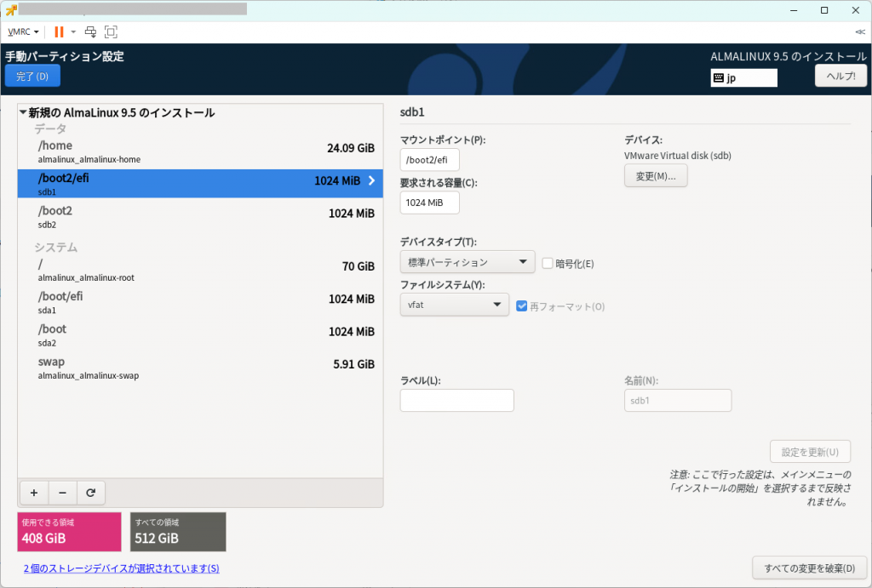Click the desired capacity field 1024 MiB
Viewport: 872px width, 588px height.
coord(429,203)
